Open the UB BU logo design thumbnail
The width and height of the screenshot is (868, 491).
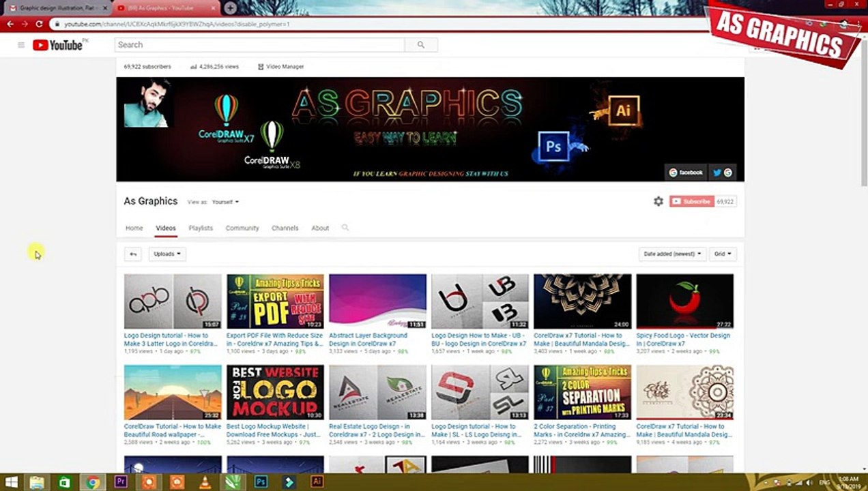tap(480, 301)
